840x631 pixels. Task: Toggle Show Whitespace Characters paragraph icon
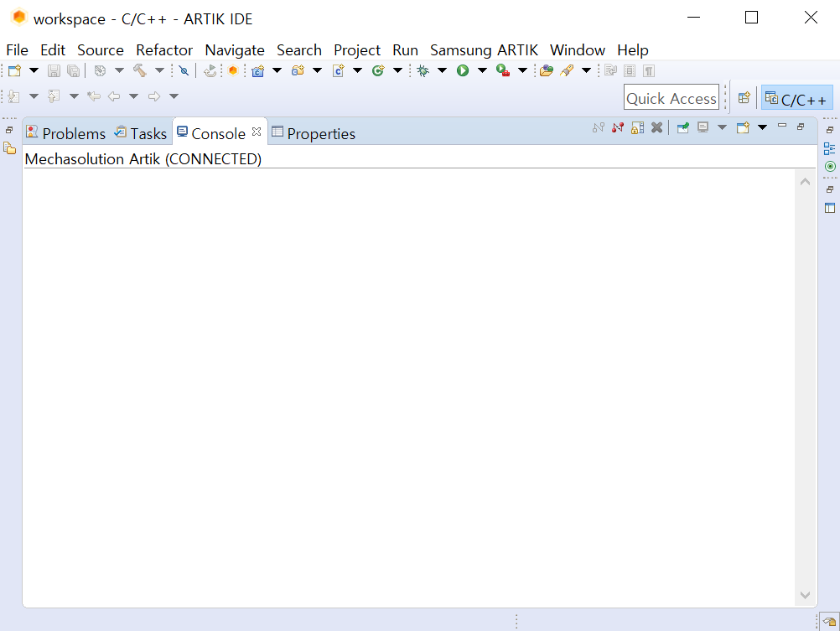[649, 70]
